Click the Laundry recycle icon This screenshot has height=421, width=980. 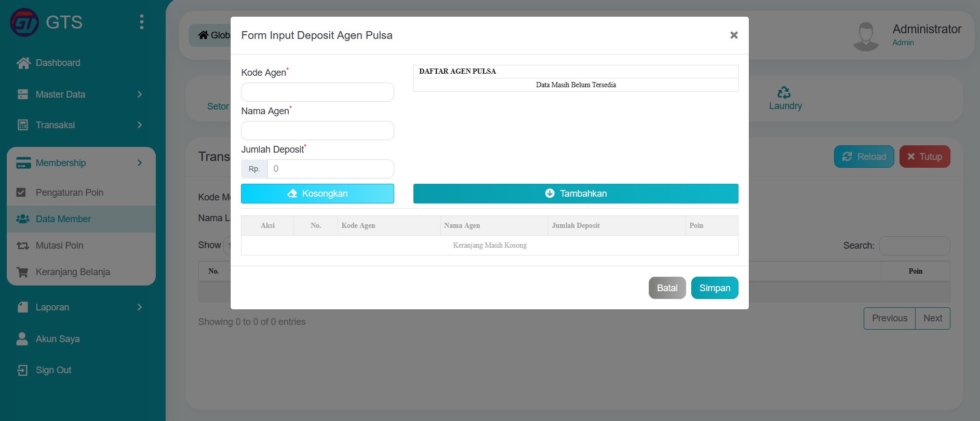(784, 92)
